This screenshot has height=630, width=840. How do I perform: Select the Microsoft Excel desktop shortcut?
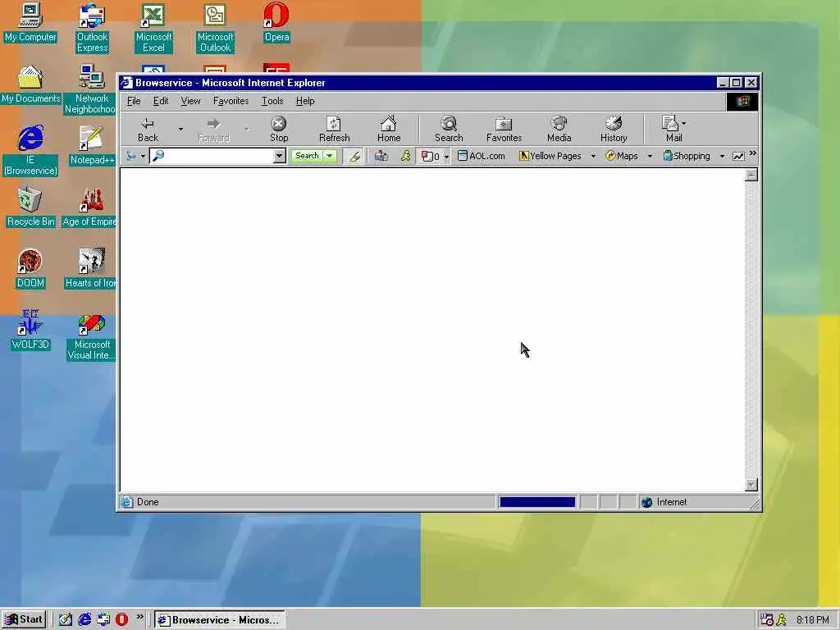pos(153,27)
